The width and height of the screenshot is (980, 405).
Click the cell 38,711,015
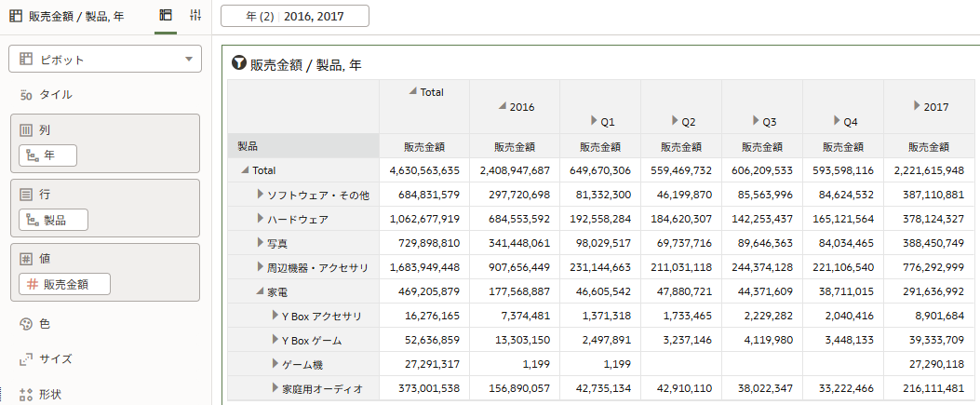(842, 291)
